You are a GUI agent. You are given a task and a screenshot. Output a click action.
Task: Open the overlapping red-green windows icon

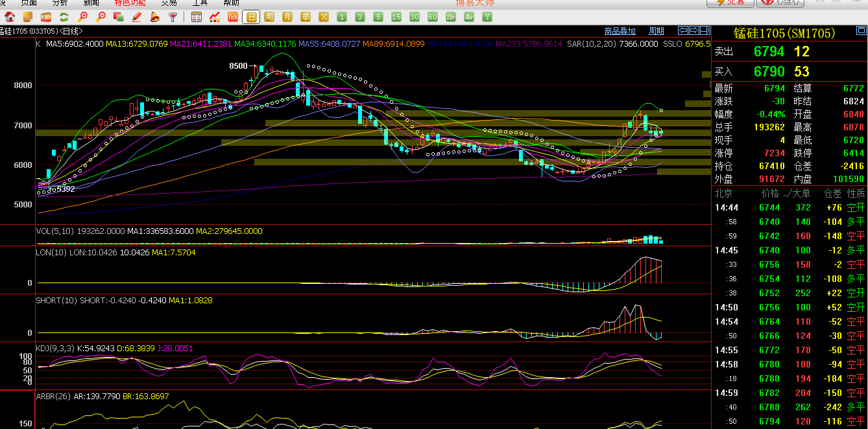pos(118,17)
